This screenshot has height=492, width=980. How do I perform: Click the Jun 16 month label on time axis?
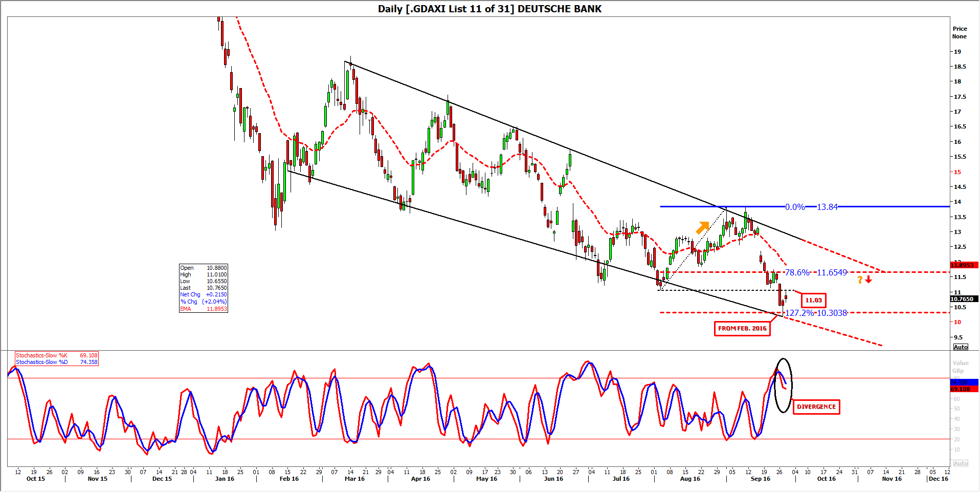pyautogui.click(x=553, y=479)
